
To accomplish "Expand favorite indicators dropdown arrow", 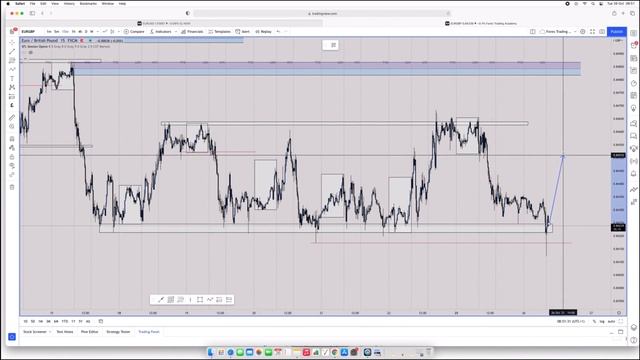I will [176, 31].
